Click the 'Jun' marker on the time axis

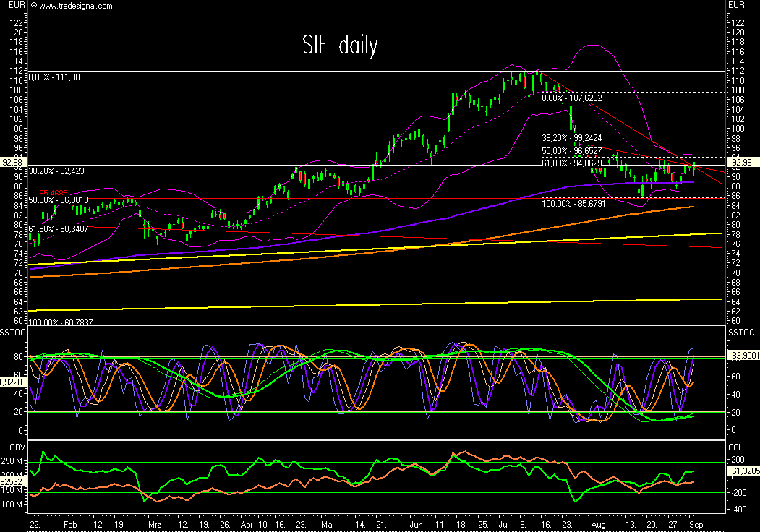415,522
